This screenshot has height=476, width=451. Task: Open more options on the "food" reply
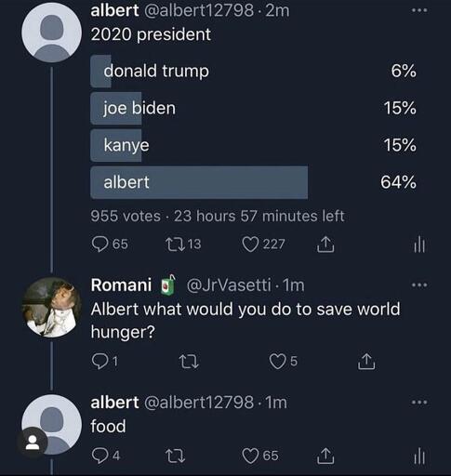click(x=419, y=403)
